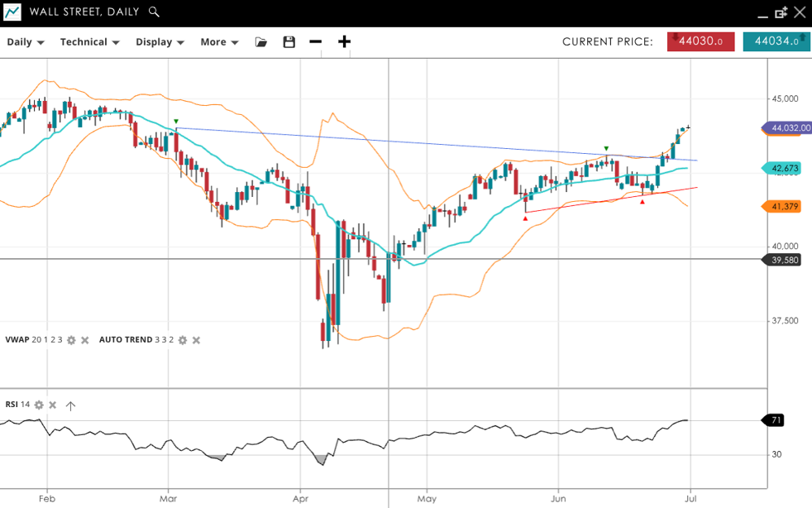Zoom in with the plus icon
Screen dimensions: 812x508
tap(344, 42)
